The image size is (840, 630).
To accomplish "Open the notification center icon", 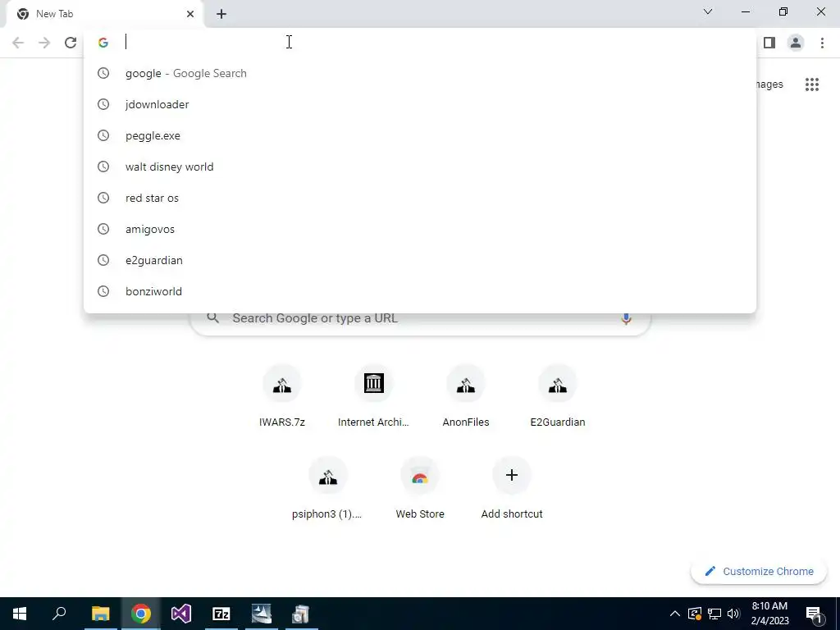I will click(814, 614).
